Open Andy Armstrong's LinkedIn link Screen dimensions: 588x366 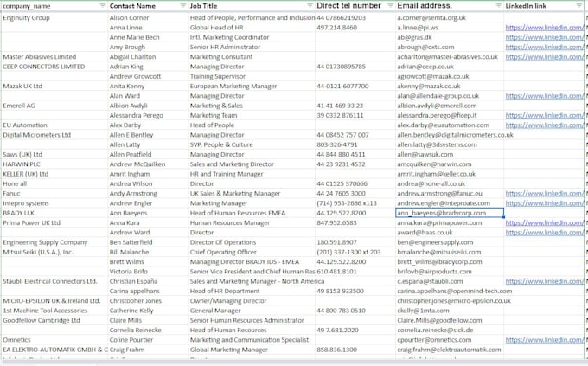pos(545,193)
